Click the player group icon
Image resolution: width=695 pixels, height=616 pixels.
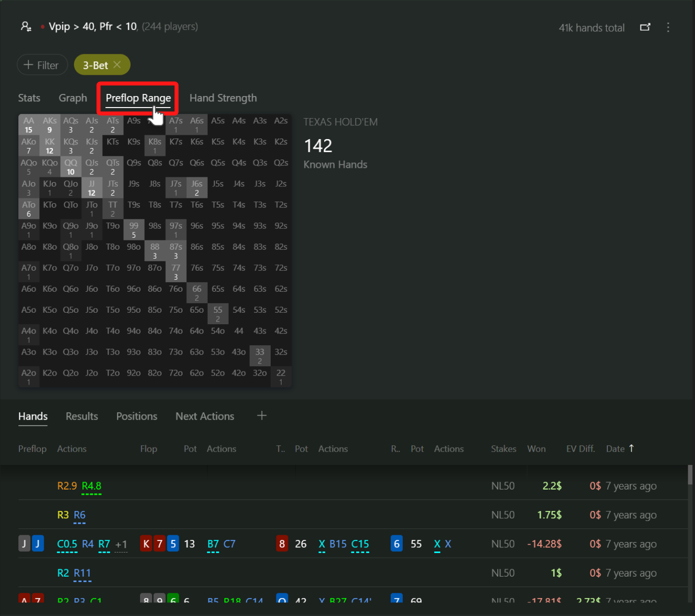click(26, 27)
